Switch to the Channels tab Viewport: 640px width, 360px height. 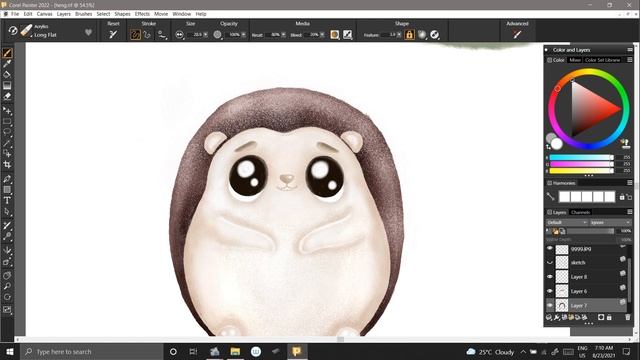580,212
